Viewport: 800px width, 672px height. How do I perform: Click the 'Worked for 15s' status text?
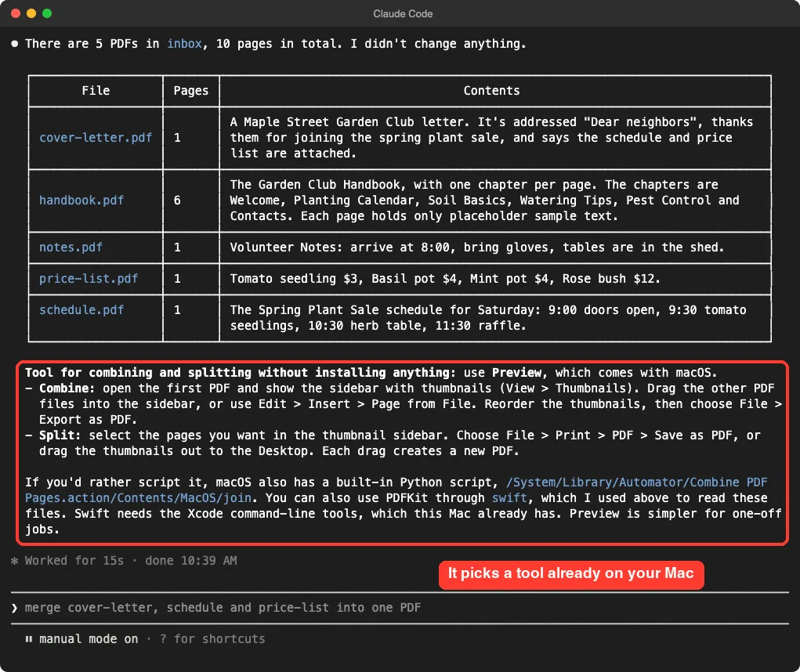click(x=74, y=561)
